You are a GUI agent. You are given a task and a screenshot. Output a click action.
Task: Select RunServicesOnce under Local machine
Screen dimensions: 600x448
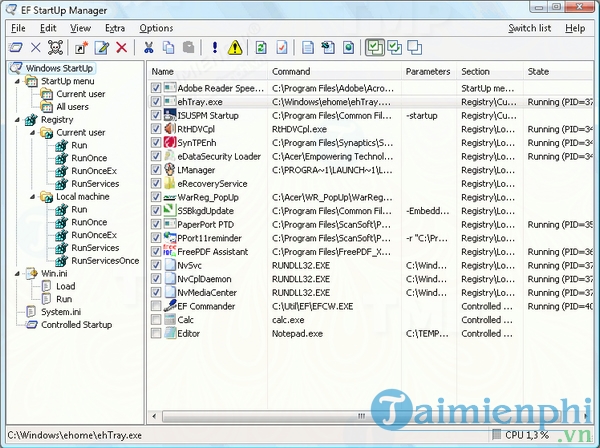[103, 260]
